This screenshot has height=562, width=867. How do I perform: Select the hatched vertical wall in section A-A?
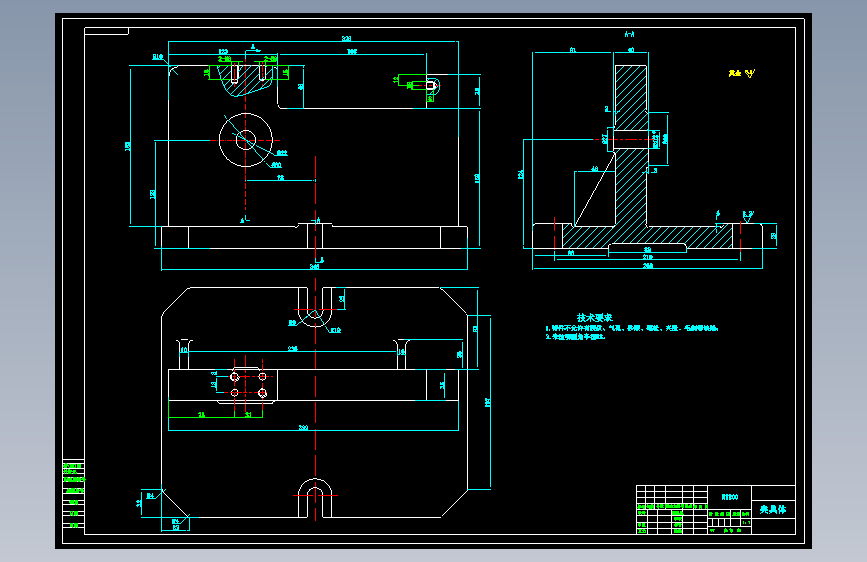point(631,145)
